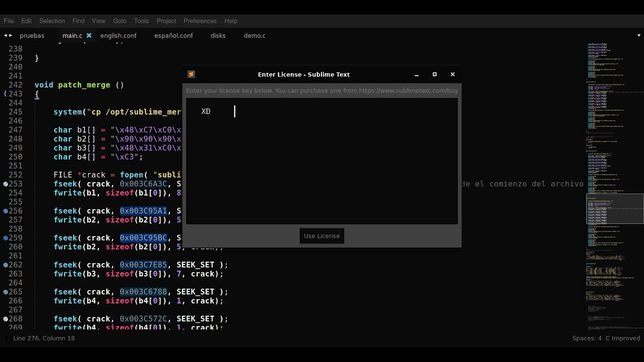Click address 0x003C572C on line 268

pyautogui.click(x=143, y=319)
